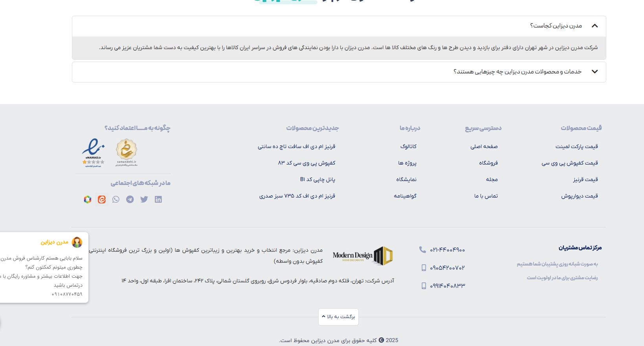Open the 'کاتالوگ' catalog link

pos(408,146)
